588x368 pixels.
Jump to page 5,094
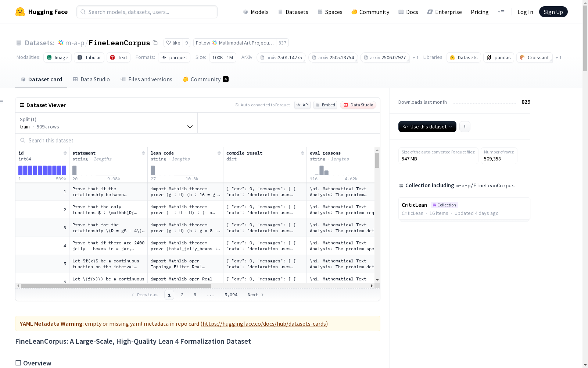pyautogui.click(x=231, y=295)
